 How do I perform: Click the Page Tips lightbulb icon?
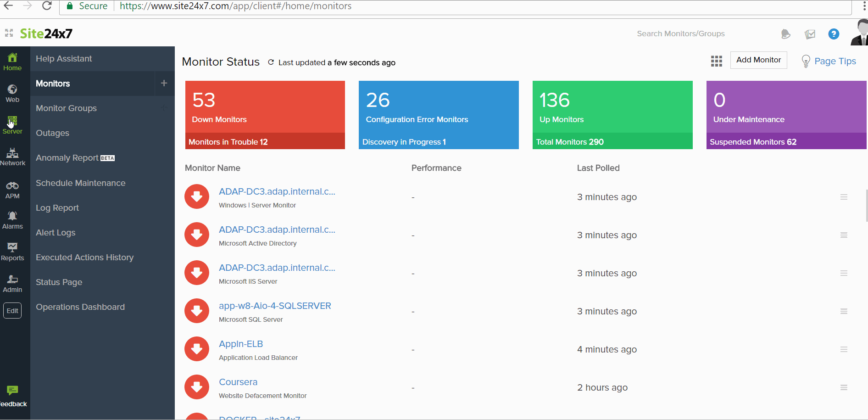(x=806, y=61)
